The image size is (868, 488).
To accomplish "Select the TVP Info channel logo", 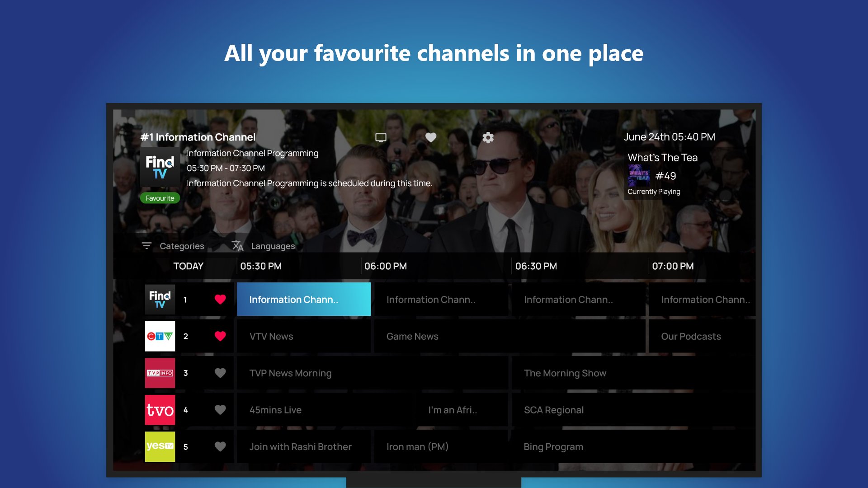I will click(160, 373).
